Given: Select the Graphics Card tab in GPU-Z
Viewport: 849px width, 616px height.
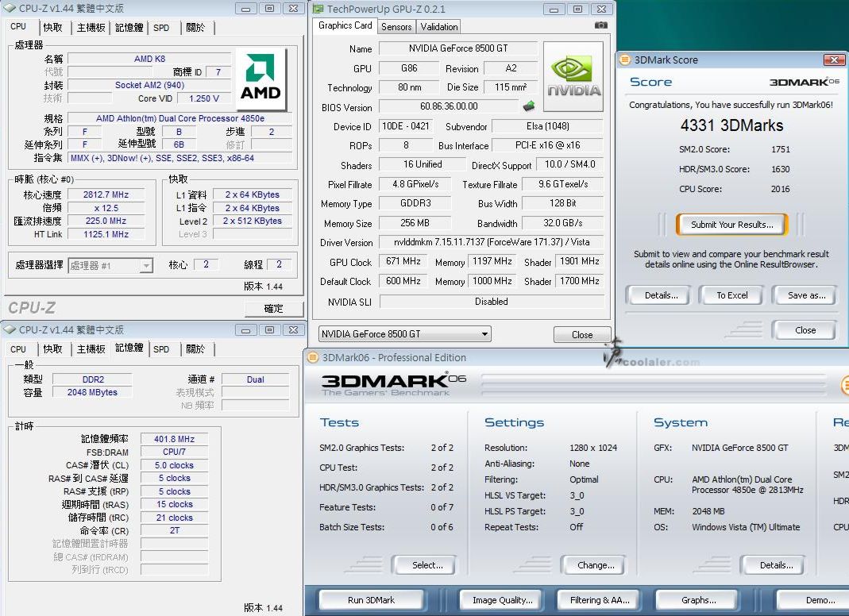Looking at the screenshot, I should (345, 25).
